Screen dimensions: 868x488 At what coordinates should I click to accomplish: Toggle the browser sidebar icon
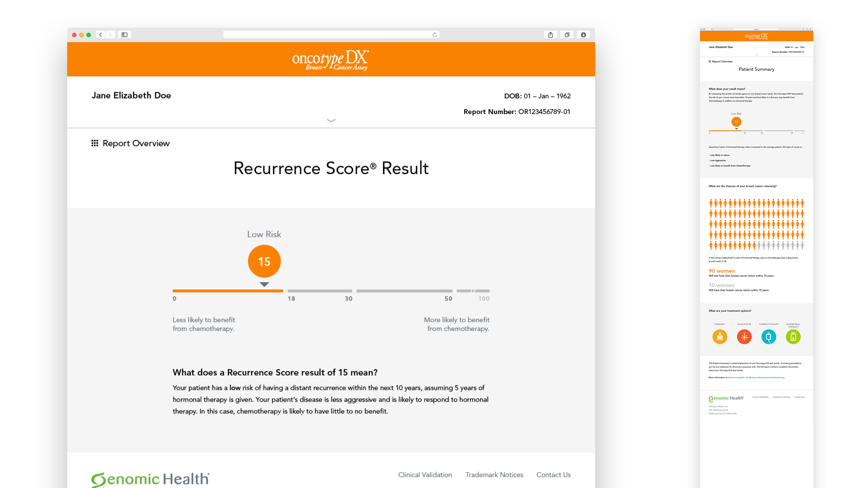click(125, 35)
